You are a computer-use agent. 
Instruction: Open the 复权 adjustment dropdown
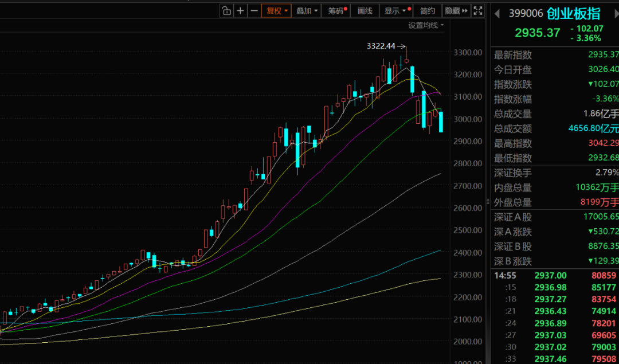point(276,10)
